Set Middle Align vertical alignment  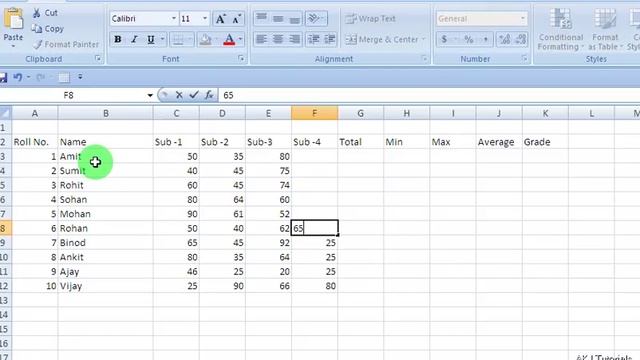(278, 18)
